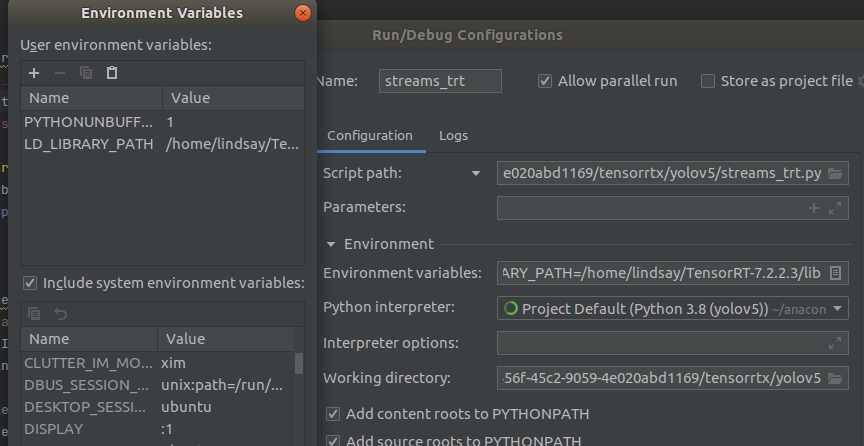Disable Add content roots to PYTHONPATH
Image resolution: width=864 pixels, height=446 pixels.
[x=333, y=414]
